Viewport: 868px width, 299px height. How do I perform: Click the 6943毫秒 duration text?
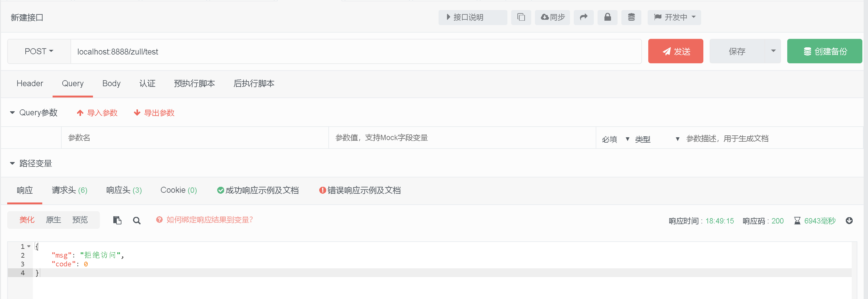pos(819,221)
